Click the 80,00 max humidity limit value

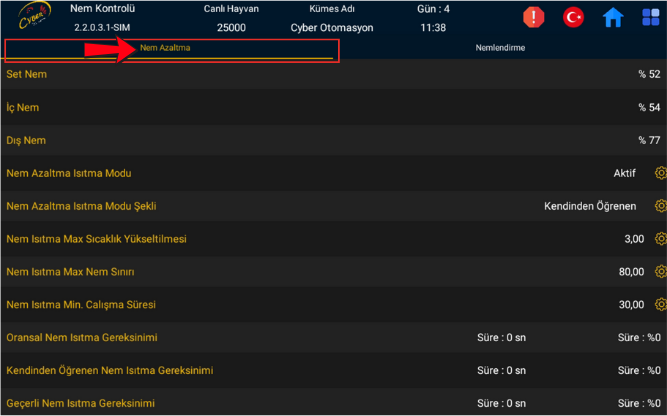click(630, 272)
